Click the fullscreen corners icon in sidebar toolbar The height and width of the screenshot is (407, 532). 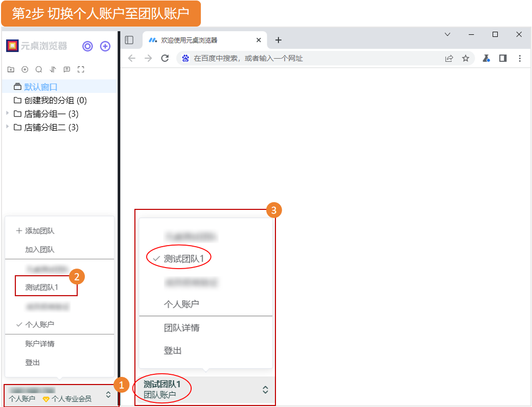81,69
